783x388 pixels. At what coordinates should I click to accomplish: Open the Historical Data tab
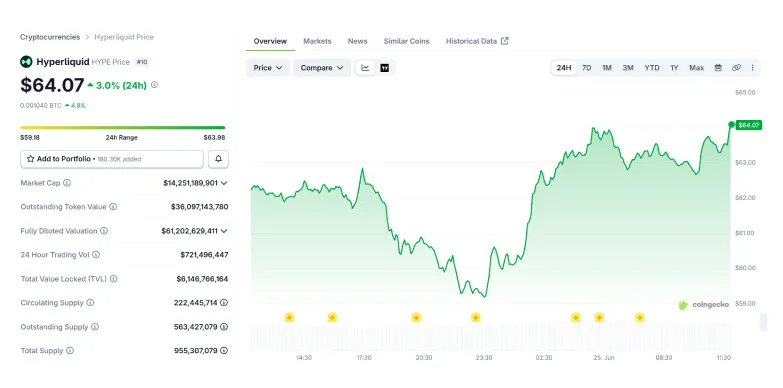tap(477, 41)
